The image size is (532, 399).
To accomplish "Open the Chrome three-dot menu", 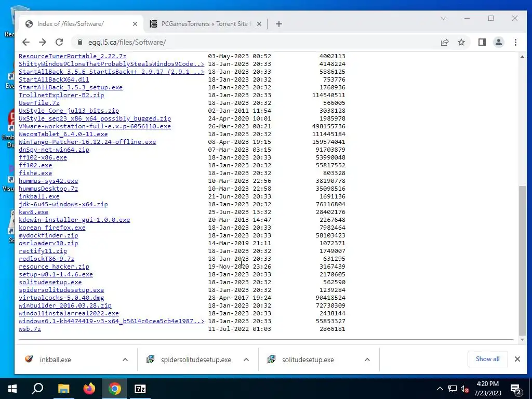I will [515, 42].
